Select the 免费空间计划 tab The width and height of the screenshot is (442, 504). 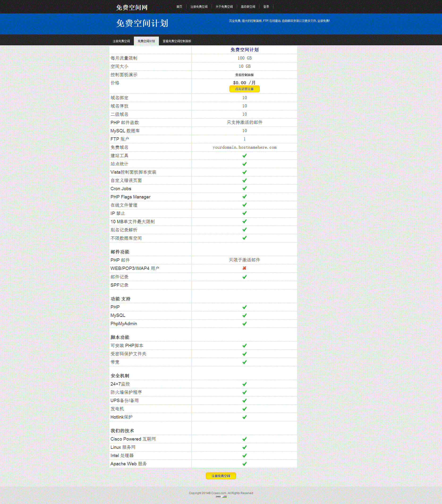click(x=146, y=41)
